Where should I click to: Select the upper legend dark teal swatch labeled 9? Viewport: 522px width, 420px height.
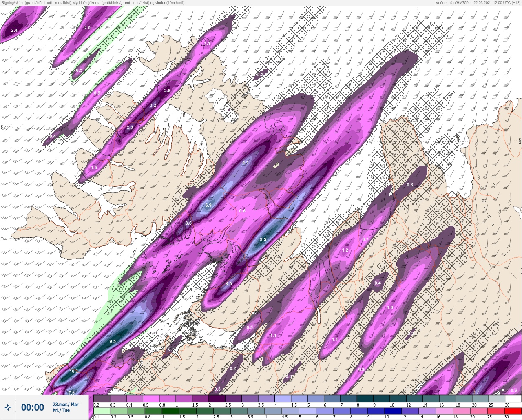pos(382,399)
